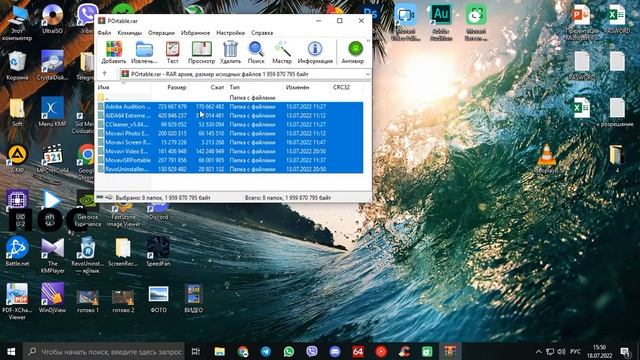640x360 pixels.
Task: Open Telegram from the taskbar
Action: (266, 351)
